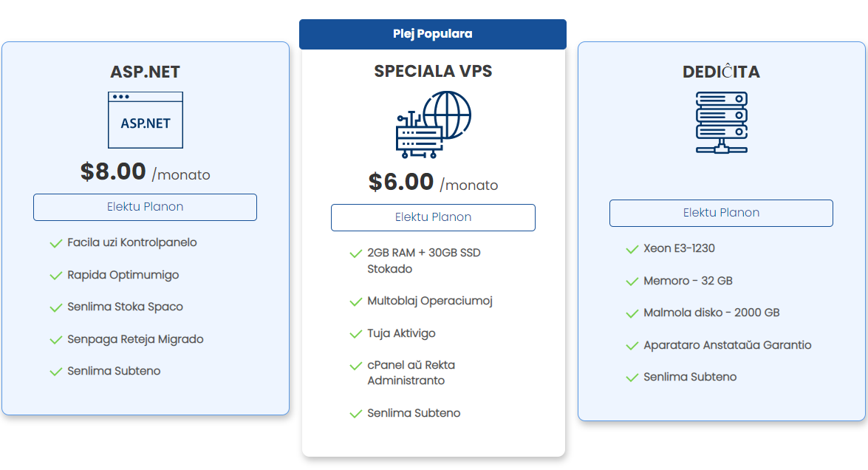Click checkmark beside Memoro - 32 GB

coord(632,282)
